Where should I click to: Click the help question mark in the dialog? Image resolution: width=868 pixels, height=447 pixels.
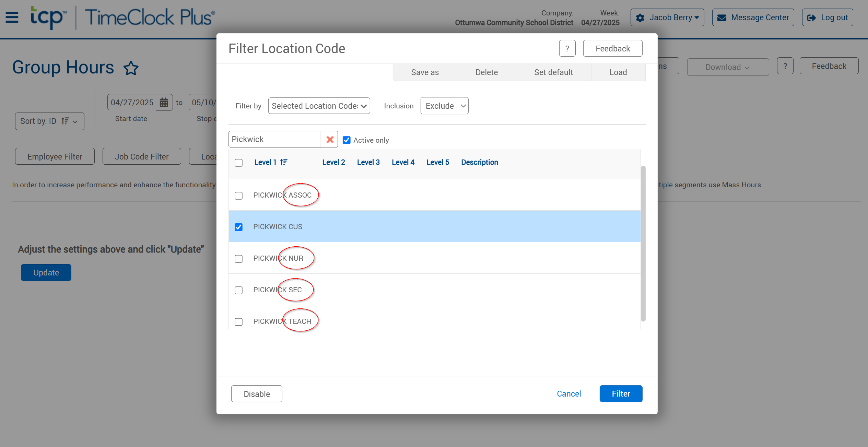(x=567, y=48)
